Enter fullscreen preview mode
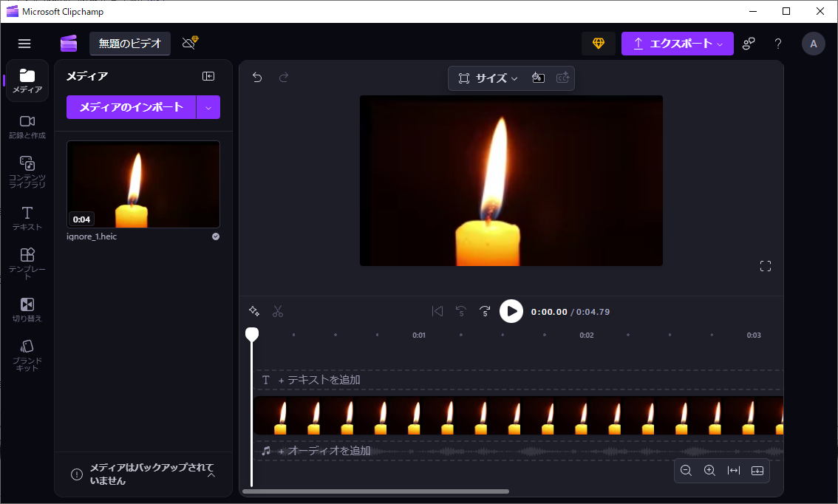 click(x=766, y=265)
